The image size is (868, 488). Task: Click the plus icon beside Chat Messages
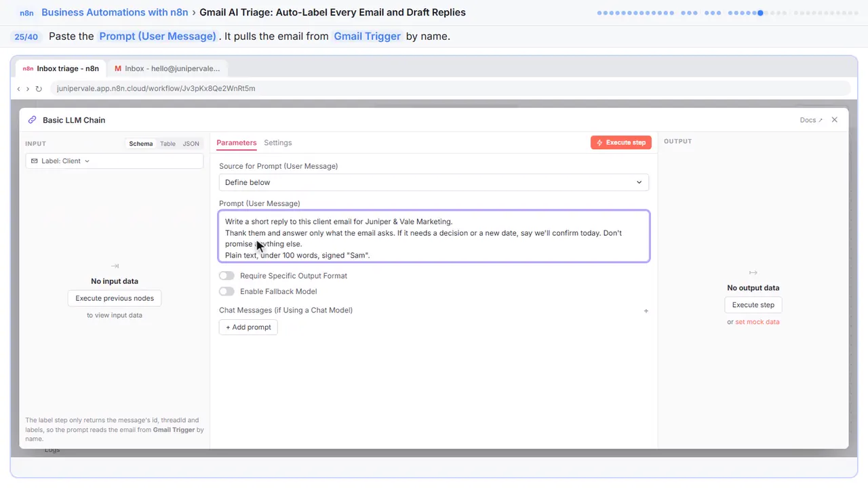646,311
